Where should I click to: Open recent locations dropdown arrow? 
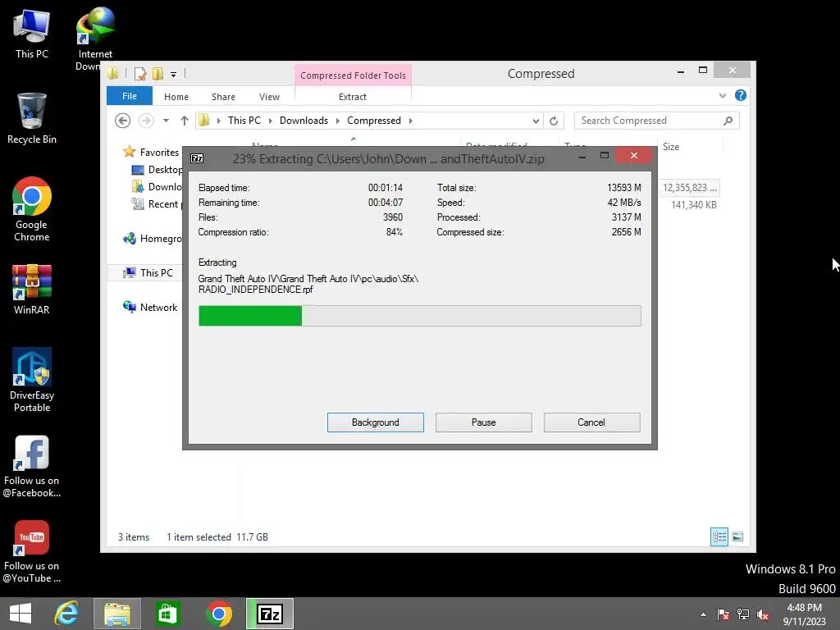point(166,121)
